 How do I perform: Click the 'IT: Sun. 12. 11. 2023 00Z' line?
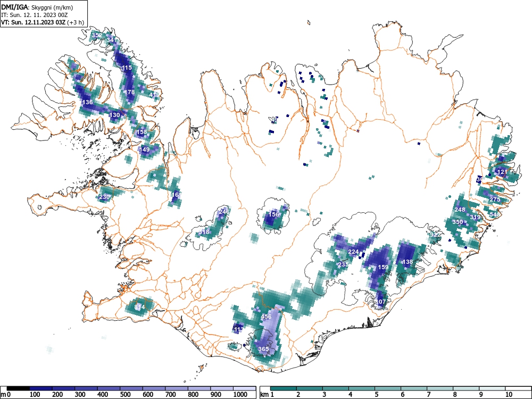(x=34, y=15)
